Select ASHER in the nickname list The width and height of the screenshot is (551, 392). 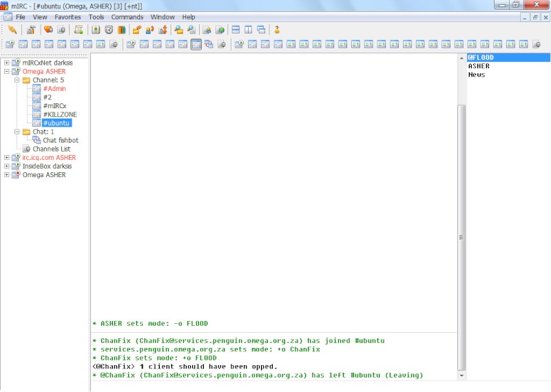click(x=479, y=66)
